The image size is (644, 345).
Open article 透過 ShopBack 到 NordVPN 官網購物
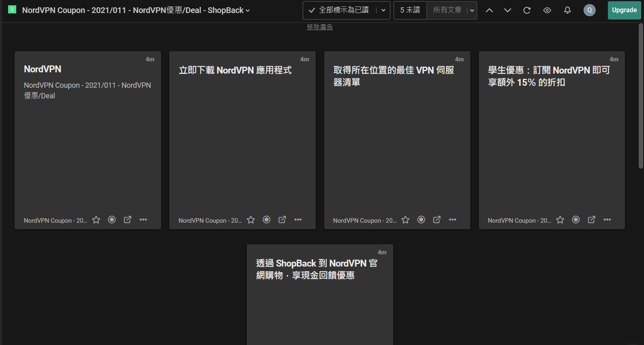[317, 269]
